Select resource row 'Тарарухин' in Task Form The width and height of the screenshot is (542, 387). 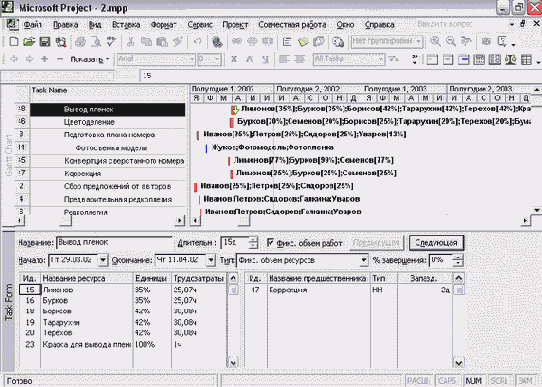click(123, 322)
